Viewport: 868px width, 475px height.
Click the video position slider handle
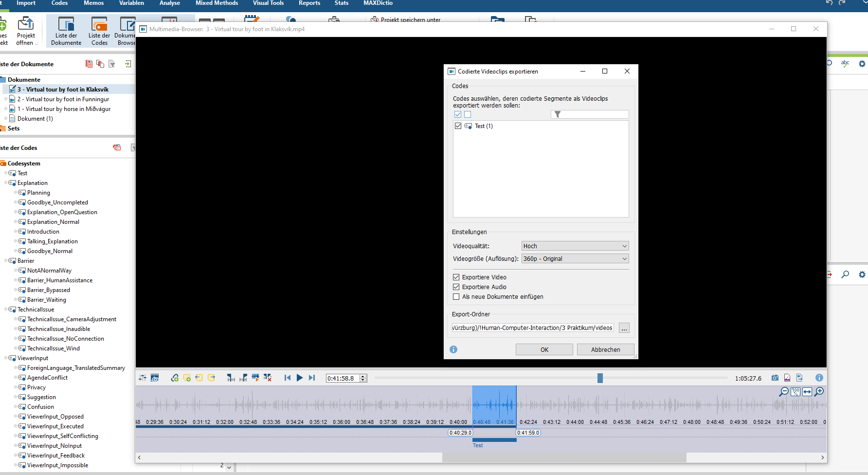tap(600, 378)
